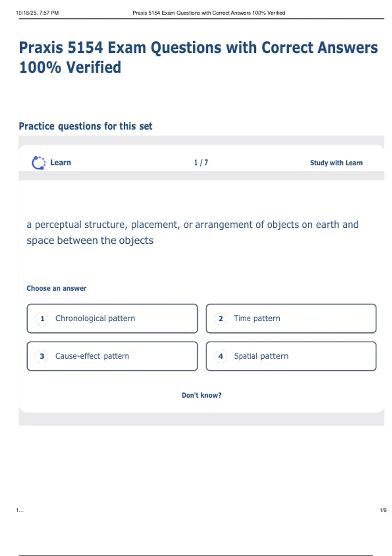392x556 pixels.
Task: Click the Practice questions for this set heading
Action: (x=86, y=126)
